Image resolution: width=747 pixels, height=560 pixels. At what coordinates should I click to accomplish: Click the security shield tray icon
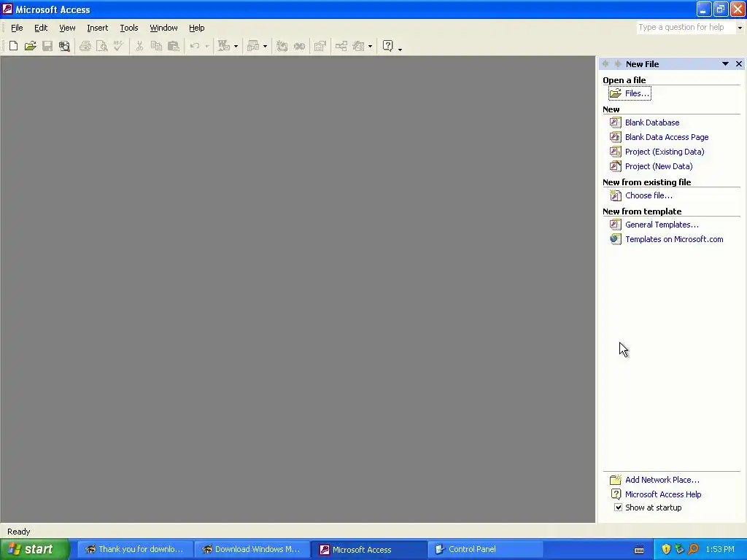[x=666, y=549]
